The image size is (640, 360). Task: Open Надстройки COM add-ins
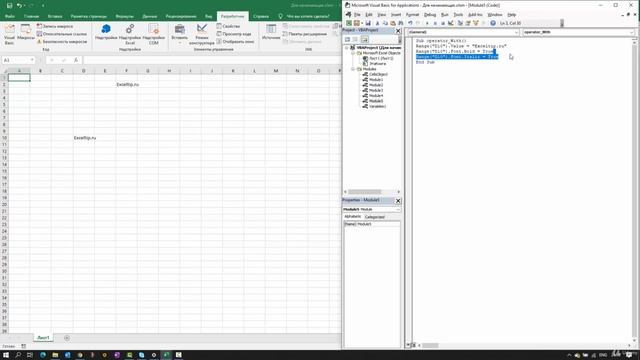(x=153, y=34)
